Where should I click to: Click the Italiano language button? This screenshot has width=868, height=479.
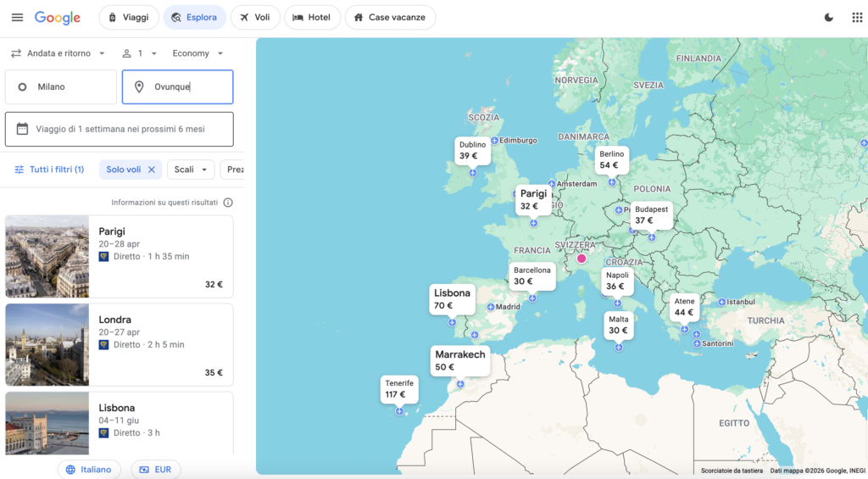coord(89,469)
